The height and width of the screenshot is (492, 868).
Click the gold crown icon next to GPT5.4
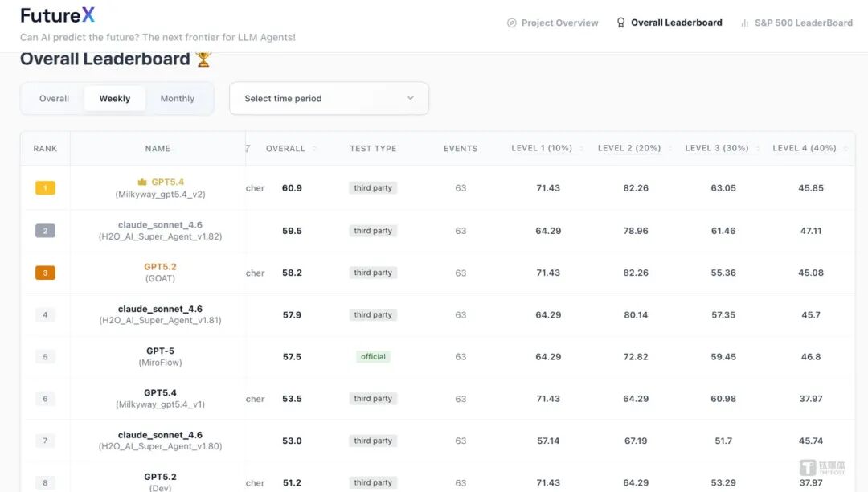point(142,182)
